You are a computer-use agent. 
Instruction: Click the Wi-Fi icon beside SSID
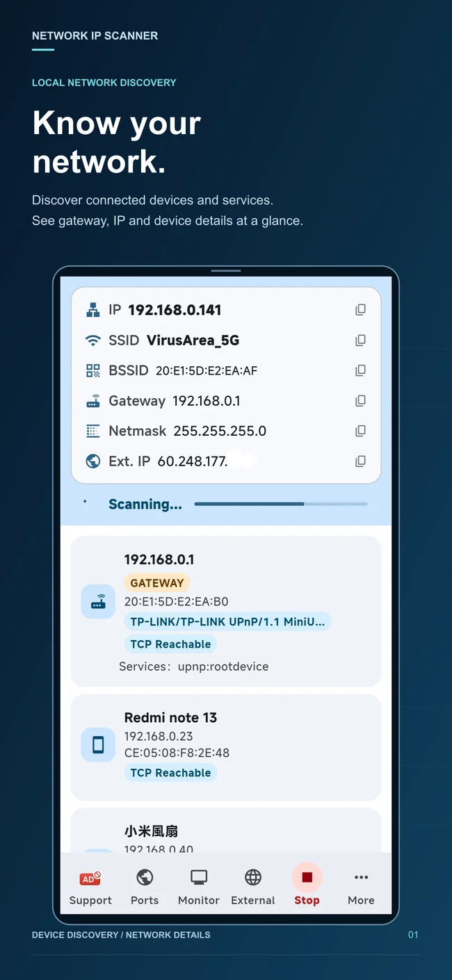tap(92, 341)
